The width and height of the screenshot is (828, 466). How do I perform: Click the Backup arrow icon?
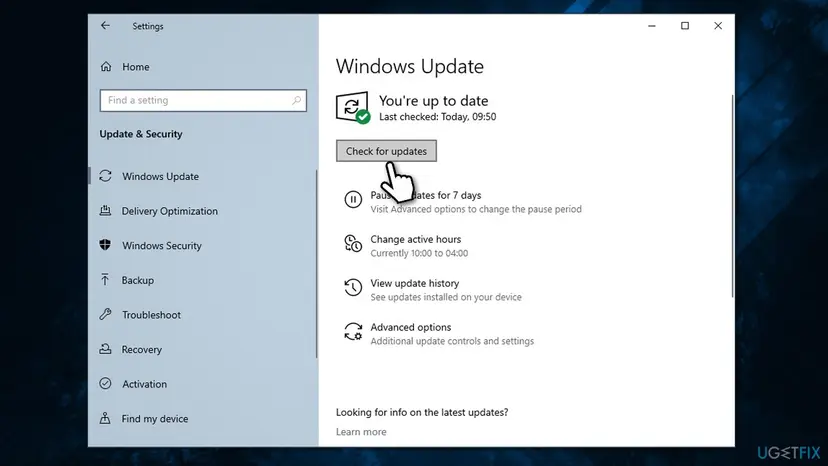tap(105, 279)
